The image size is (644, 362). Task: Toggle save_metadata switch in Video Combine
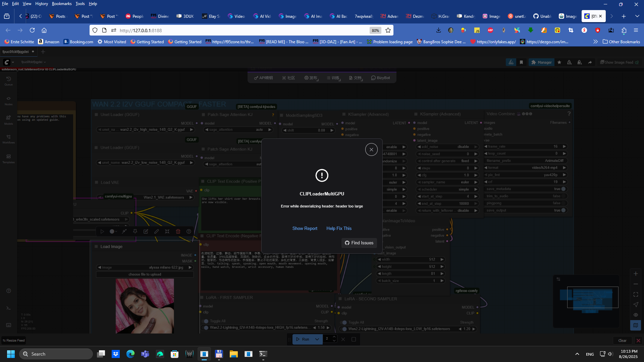click(563, 189)
